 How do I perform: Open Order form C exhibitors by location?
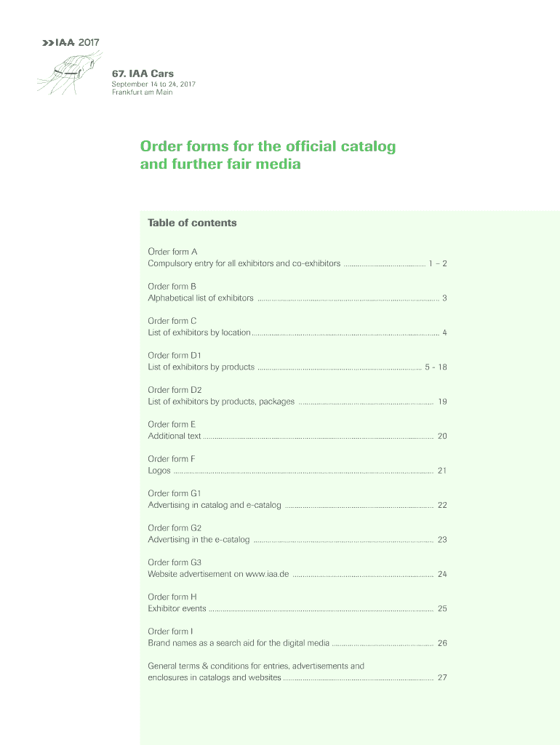click(x=199, y=332)
